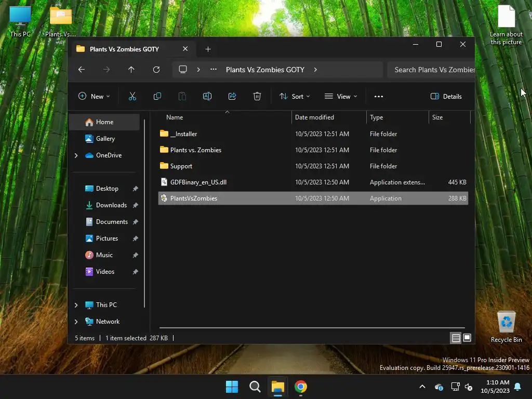Click the Rename icon in toolbar
This screenshot has height=399, width=532.
207,96
